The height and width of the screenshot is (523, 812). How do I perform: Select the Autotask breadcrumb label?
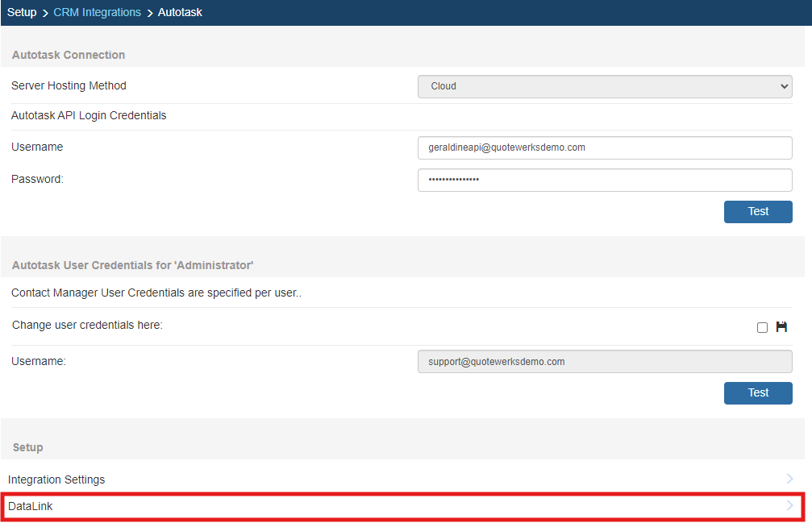180,12
